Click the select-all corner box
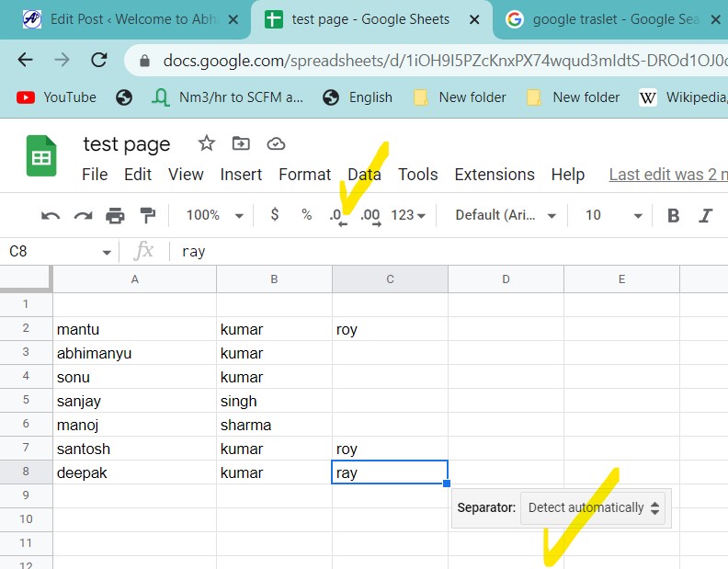The image size is (728, 569). click(26, 279)
